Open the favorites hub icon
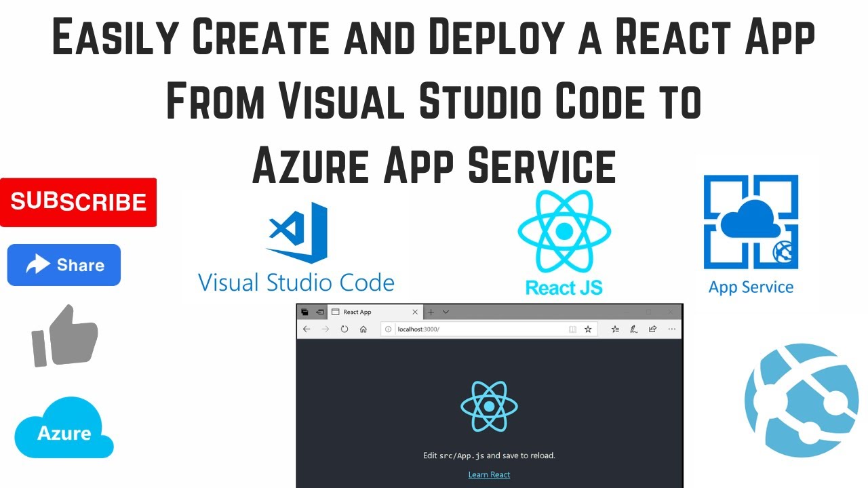The image size is (868, 488). tap(615, 329)
